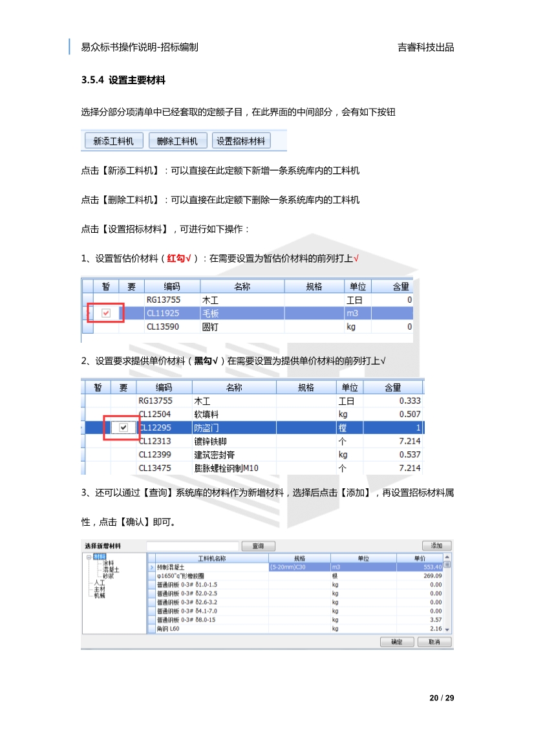Select code cell RG13755 in first table

(x=172, y=300)
